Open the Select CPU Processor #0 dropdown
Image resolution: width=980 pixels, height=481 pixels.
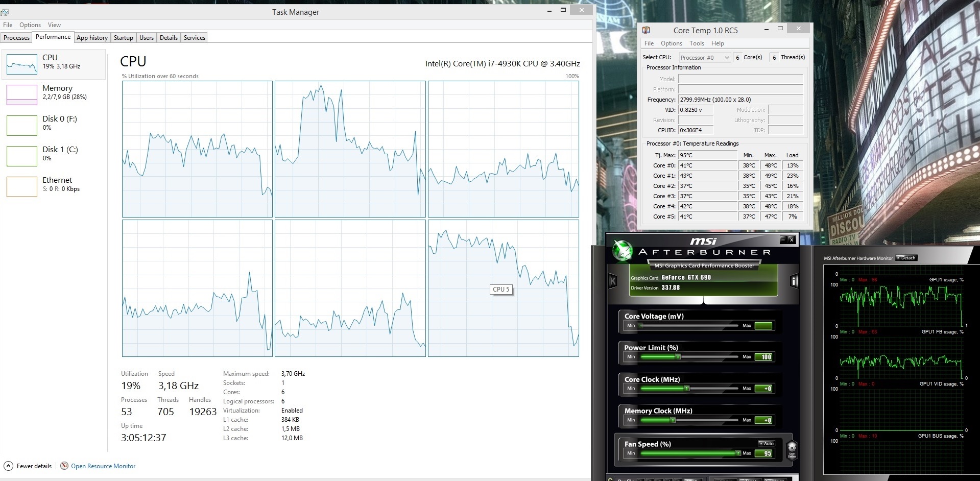click(x=705, y=58)
